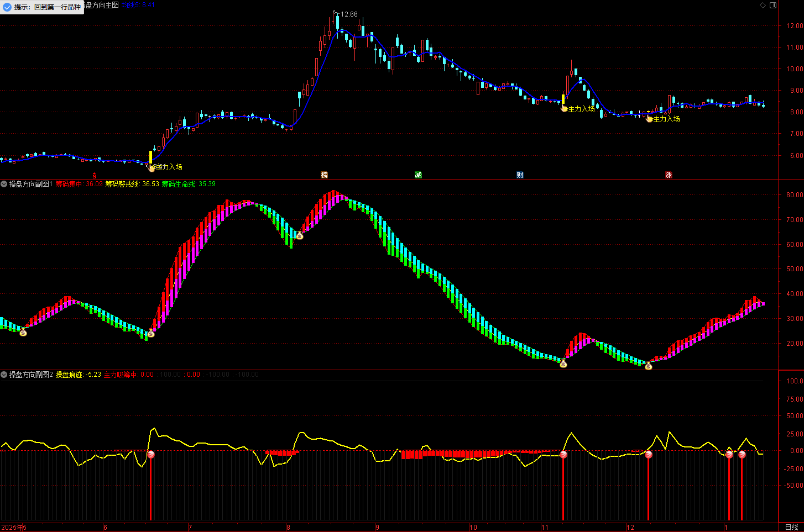This screenshot has width=804, height=532.
Task: Click the 操盘方向副图2 indicator title
Action: 31,375
